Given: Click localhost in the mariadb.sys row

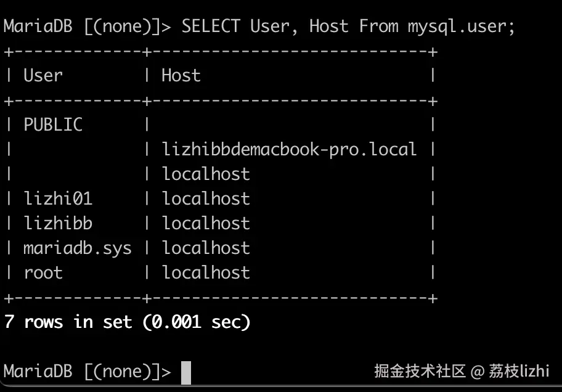Looking at the screenshot, I should pyautogui.click(x=206, y=248).
